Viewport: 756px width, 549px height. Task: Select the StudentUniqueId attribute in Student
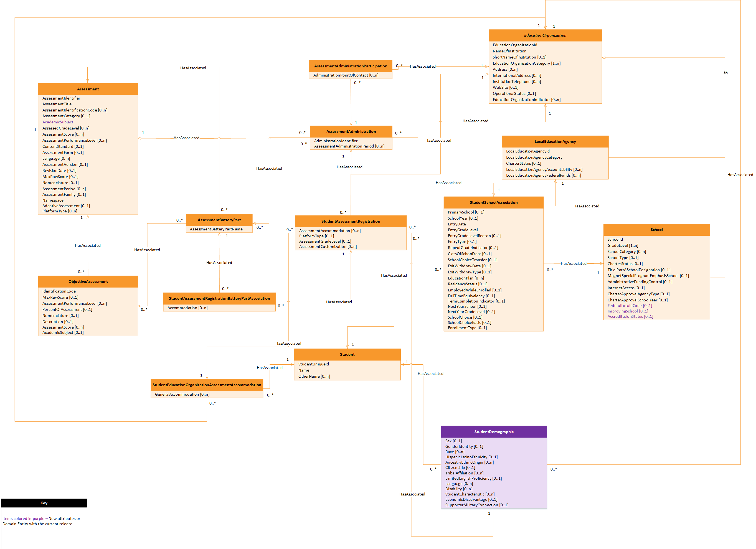313,364
